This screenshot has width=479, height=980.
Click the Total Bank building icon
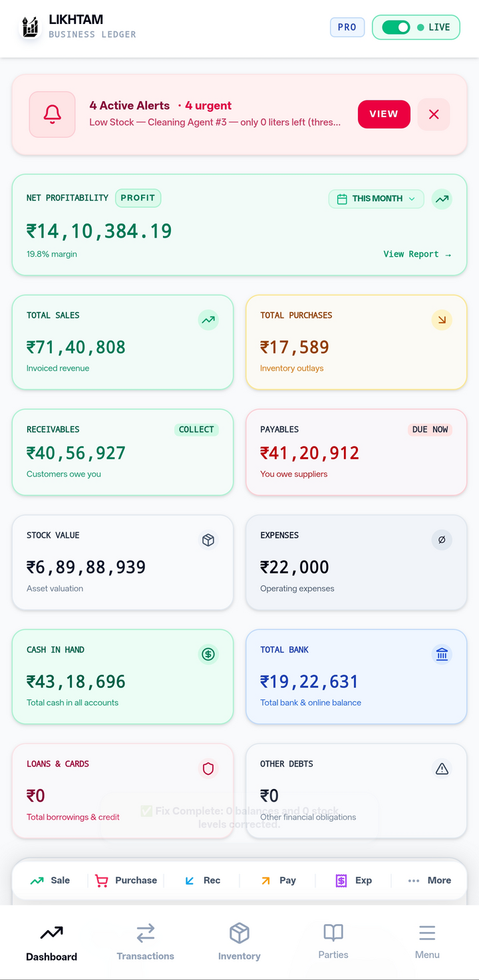coord(442,655)
